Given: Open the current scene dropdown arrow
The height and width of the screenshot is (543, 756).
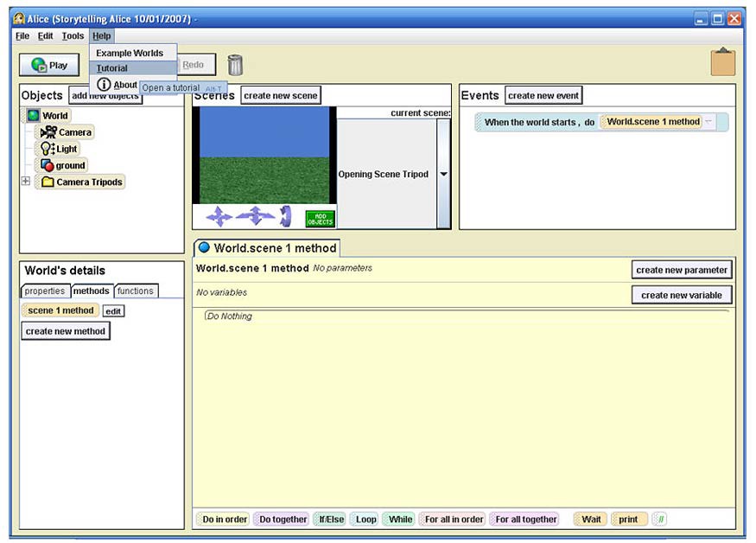Looking at the screenshot, I should pyautogui.click(x=443, y=174).
